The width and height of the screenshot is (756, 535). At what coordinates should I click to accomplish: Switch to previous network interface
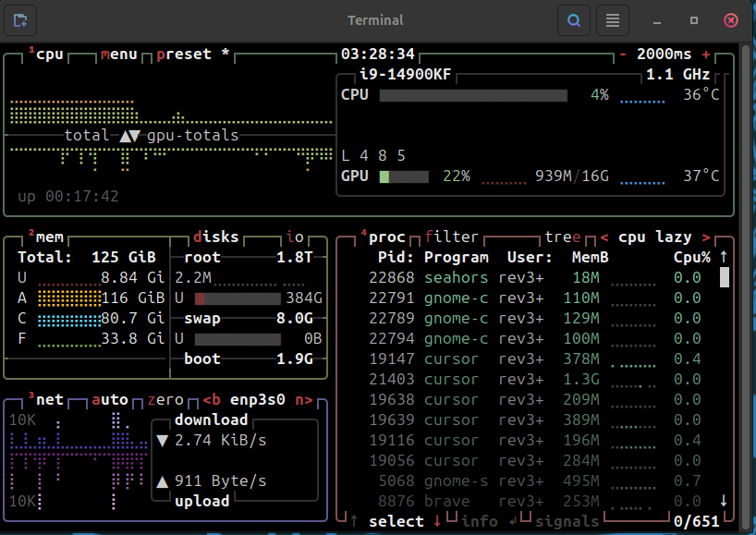click(x=211, y=400)
